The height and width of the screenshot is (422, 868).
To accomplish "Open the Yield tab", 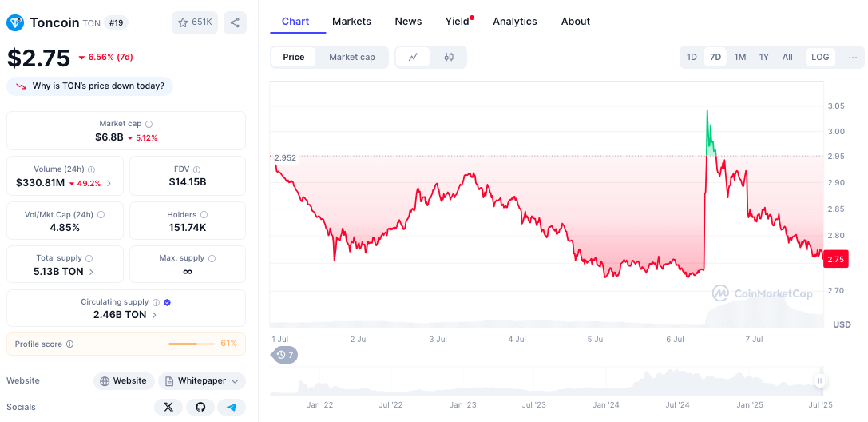I will coord(458,22).
